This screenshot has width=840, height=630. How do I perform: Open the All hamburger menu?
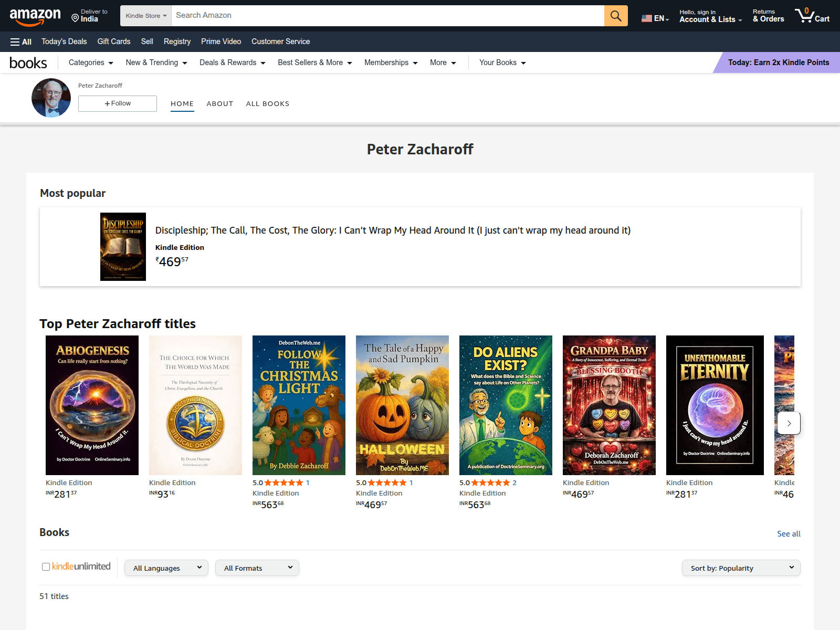coord(21,41)
